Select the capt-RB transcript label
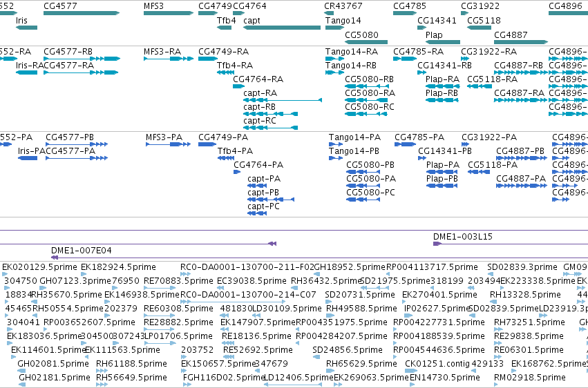The width and height of the screenshot is (588, 388). (259, 107)
